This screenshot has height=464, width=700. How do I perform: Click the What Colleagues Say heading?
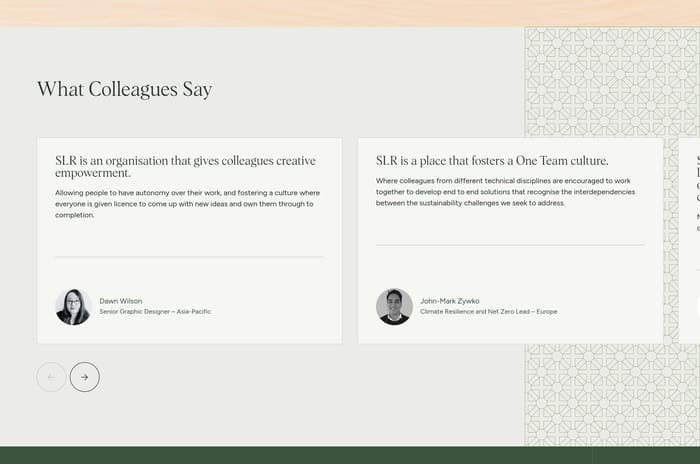[x=124, y=89]
